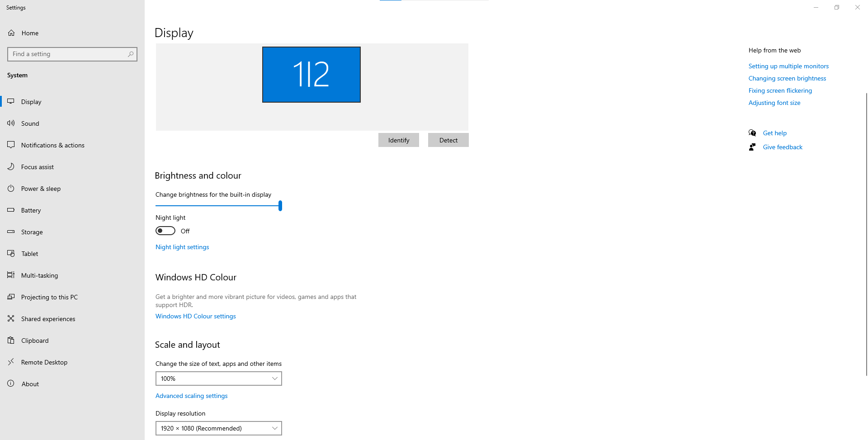Open Power & sleep settings
Screen dimensions: 868x440
click(72, 189)
